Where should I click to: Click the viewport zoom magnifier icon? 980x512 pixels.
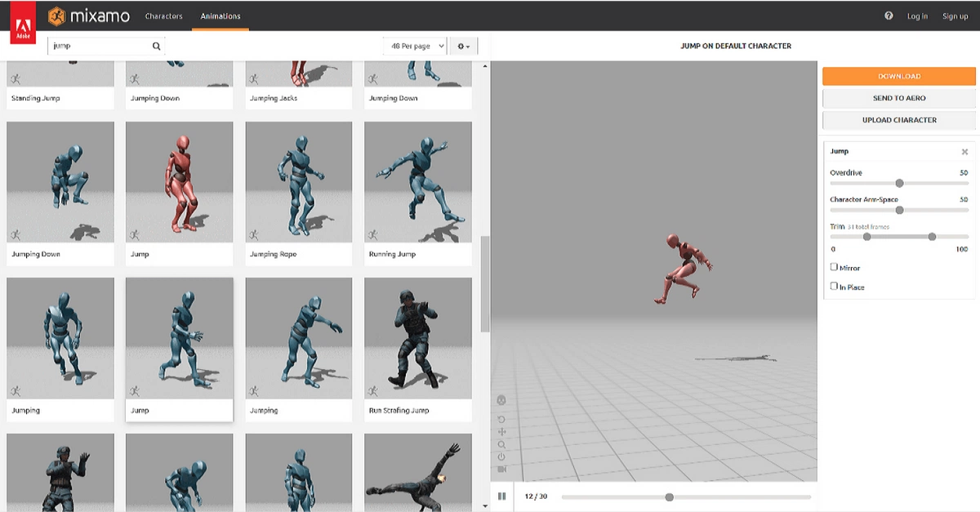pos(501,444)
